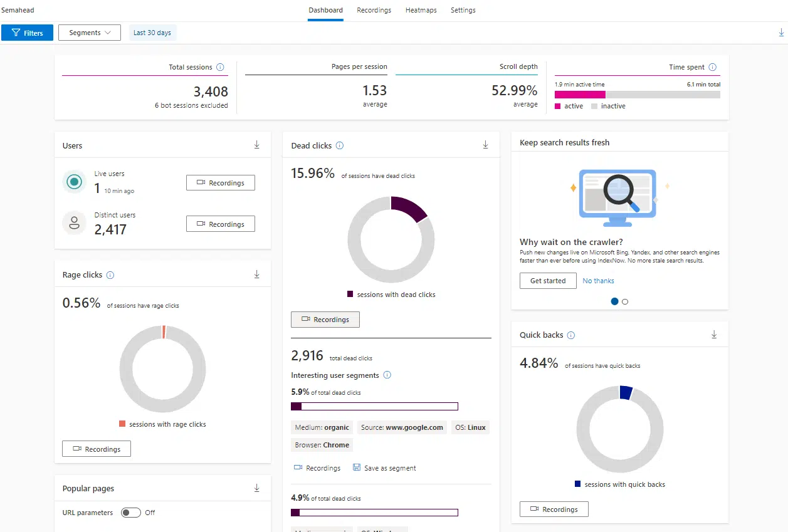
Task: Download the Popular pages card data
Action: [257, 488]
